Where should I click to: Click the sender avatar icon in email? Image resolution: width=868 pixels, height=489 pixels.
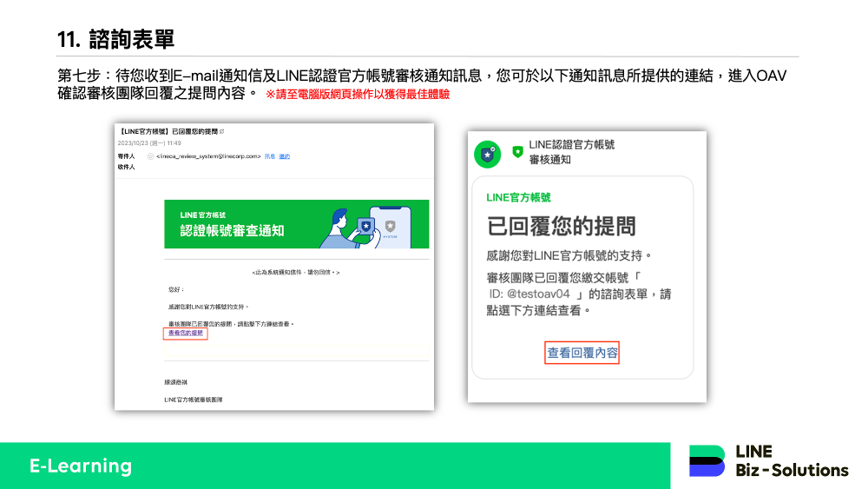[149, 156]
